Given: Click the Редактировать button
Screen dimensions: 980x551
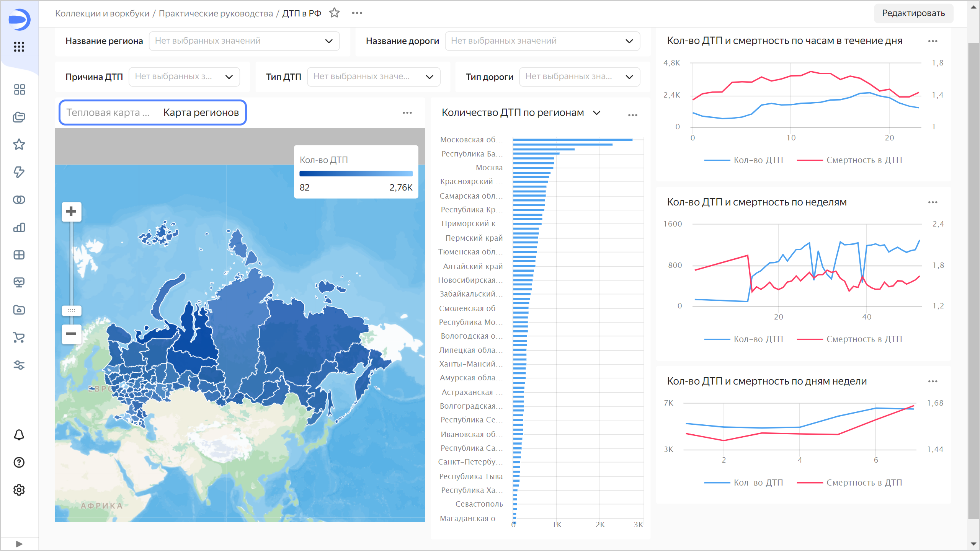Looking at the screenshot, I should (913, 13).
